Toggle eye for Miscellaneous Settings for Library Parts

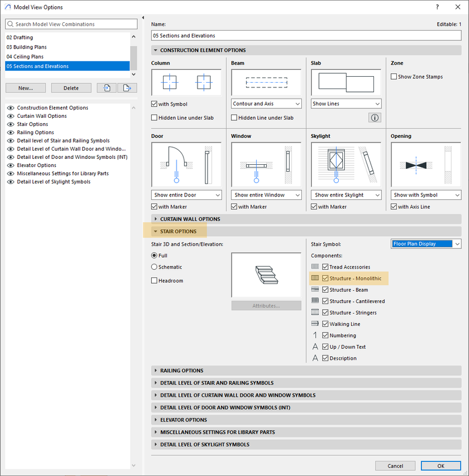click(x=11, y=174)
